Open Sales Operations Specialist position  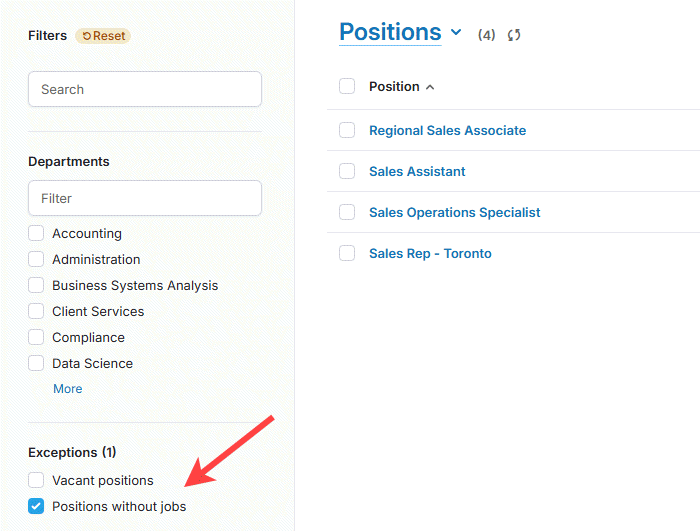coord(454,212)
